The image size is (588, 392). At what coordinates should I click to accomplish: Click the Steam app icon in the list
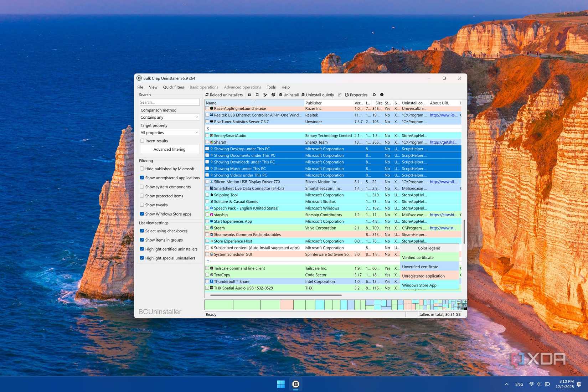pyautogui.click(x=212, y=228)
